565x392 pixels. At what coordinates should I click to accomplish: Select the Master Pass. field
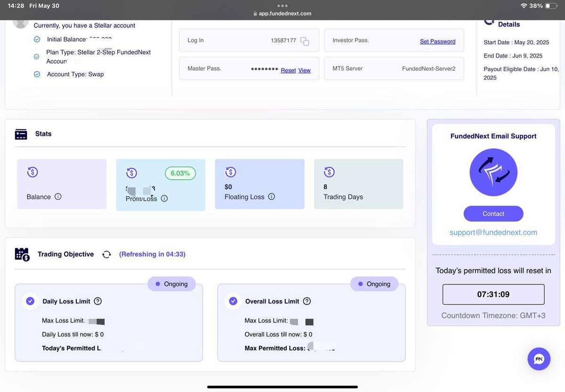(x=249, y=69)
